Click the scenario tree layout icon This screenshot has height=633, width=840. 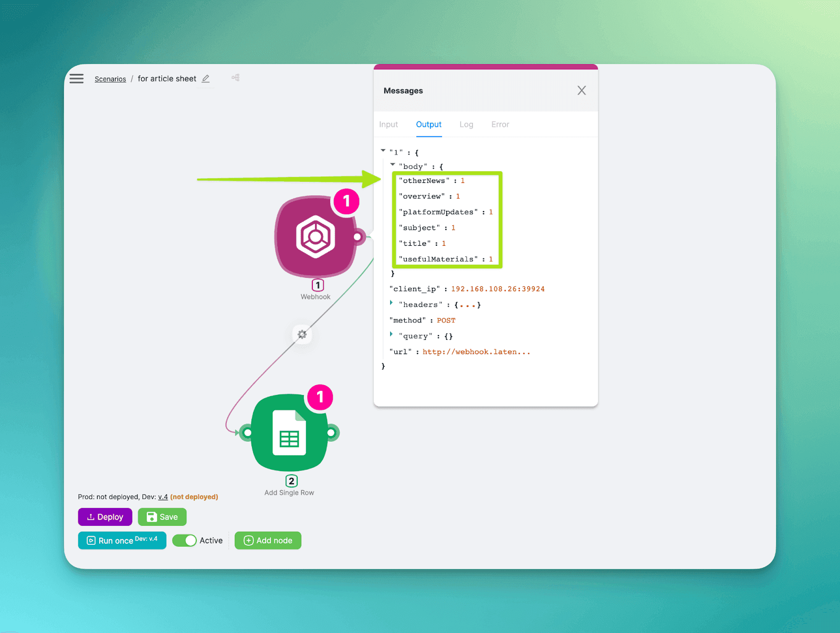236,78
